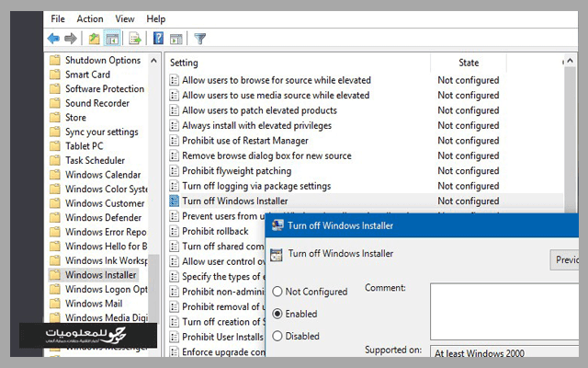Open Help via the blue question mark icon
The image size is (588, 368).
[x=159, y=39]
